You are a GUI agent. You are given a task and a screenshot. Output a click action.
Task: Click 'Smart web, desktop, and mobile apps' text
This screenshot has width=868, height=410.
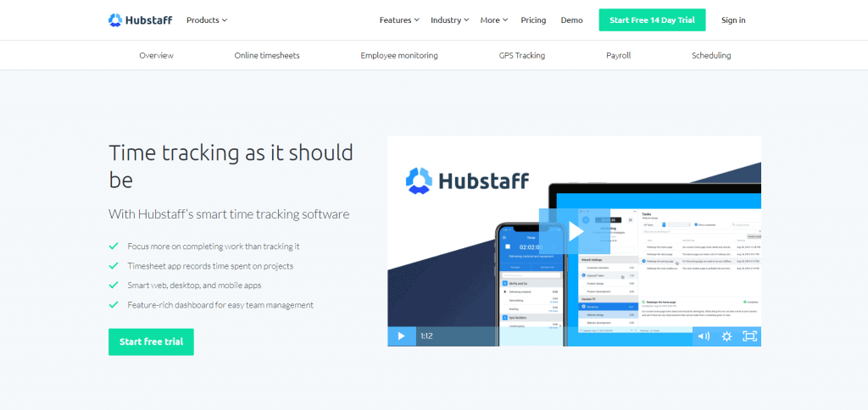click(194, 285)
